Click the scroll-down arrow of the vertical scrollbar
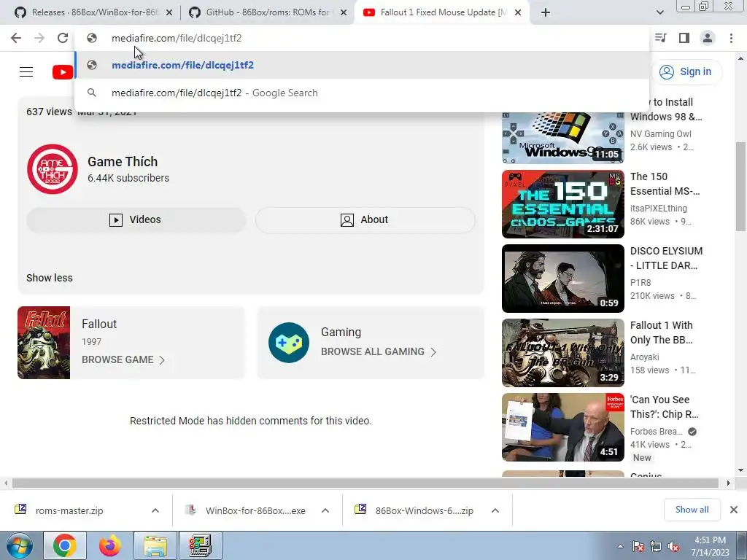Screen dimensions: 747x560 click(740, 470)
